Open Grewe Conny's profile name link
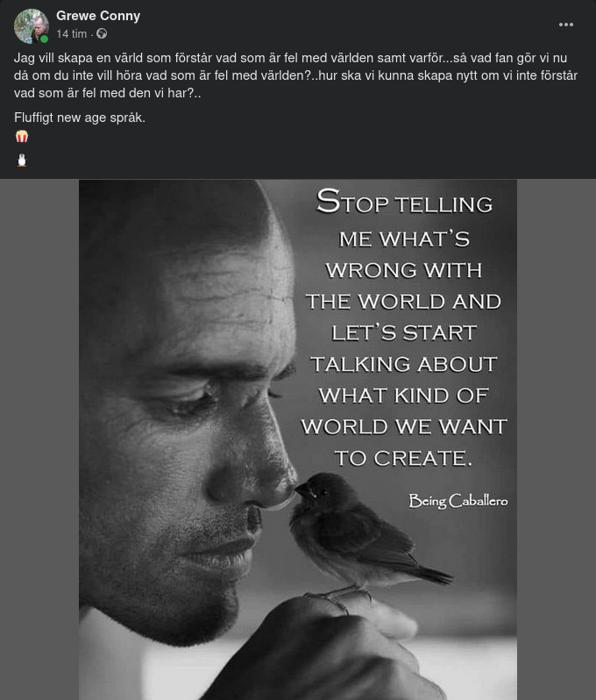 tap(98, 16)
